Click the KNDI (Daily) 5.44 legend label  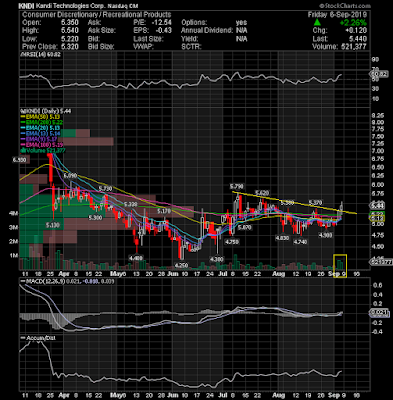click(x=45, y=111)
